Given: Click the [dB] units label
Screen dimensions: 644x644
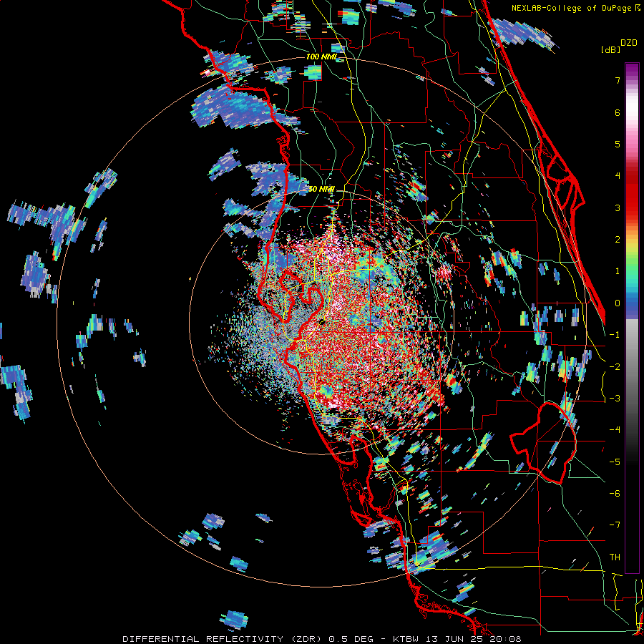Looking at the screenshot, I should [x=610, y=49].
